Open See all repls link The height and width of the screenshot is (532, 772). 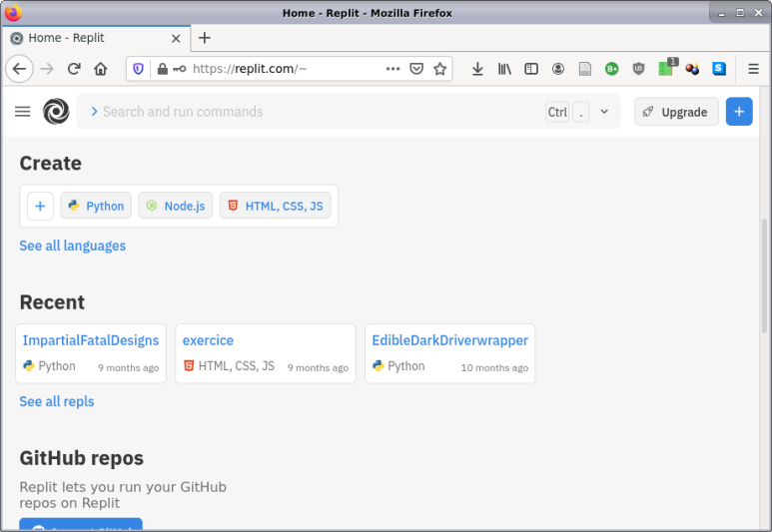[x=57, y=401]
